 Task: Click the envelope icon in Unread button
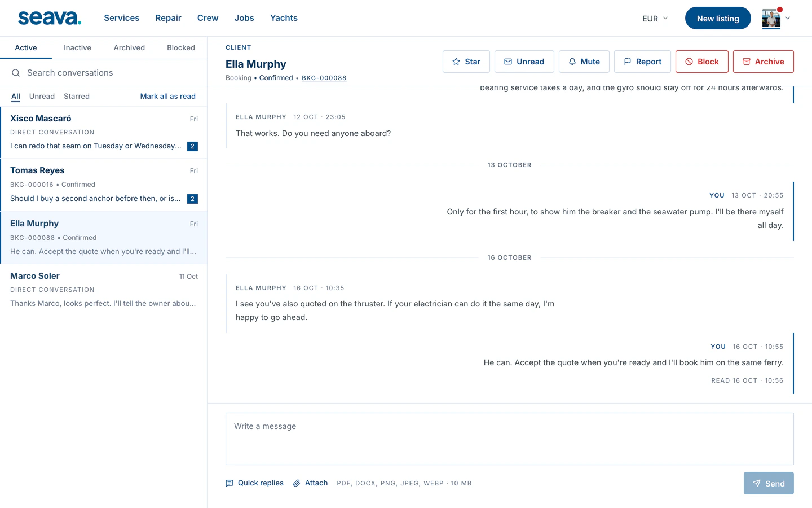(508, 62)
